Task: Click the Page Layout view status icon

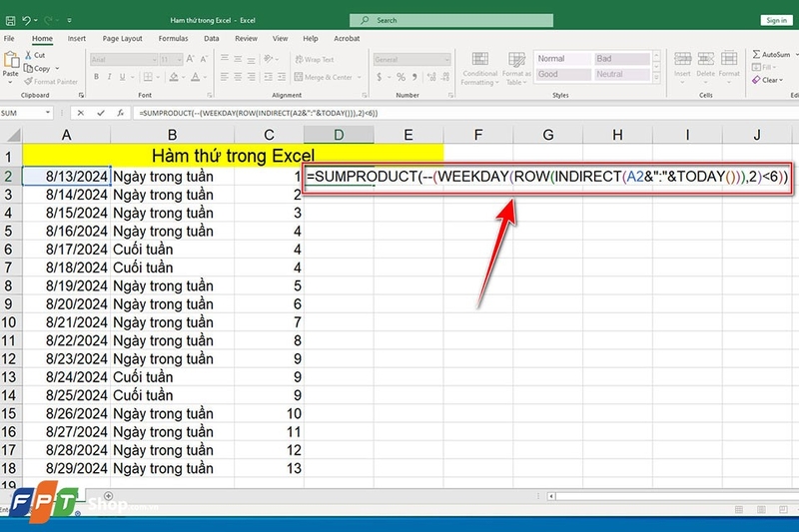Action: [761, 510]
